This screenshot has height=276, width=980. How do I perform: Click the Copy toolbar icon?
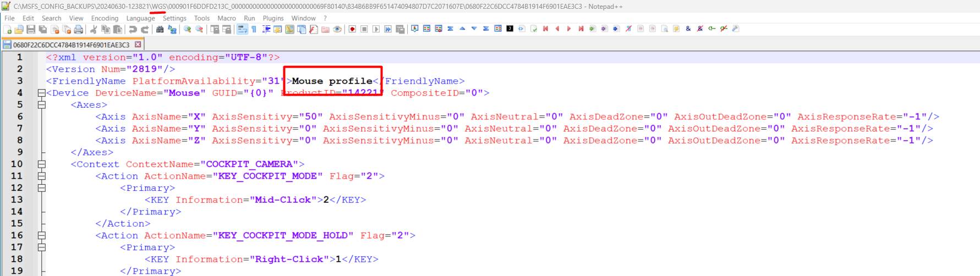(x=106, y=29)
